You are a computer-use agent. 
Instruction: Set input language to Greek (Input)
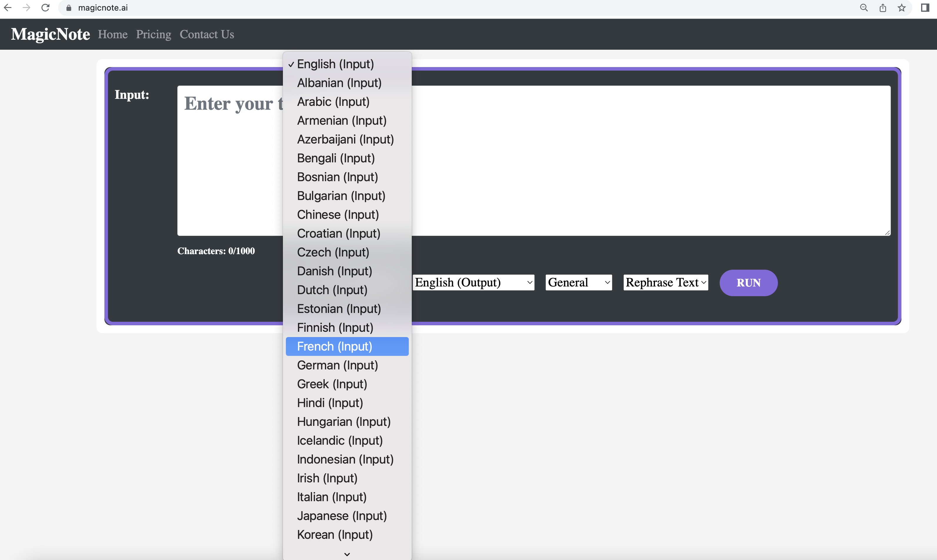(347, 384)
